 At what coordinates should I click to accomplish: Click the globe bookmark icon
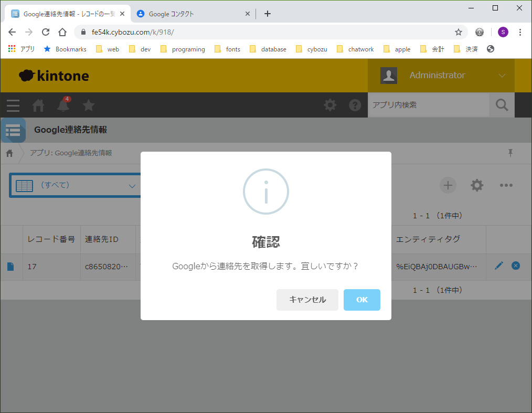(490, 49)
